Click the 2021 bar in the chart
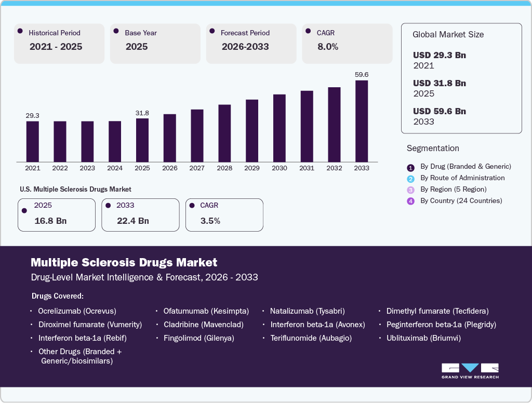The height and width of the screenshot is (403, 532). (x=33, y=141)
